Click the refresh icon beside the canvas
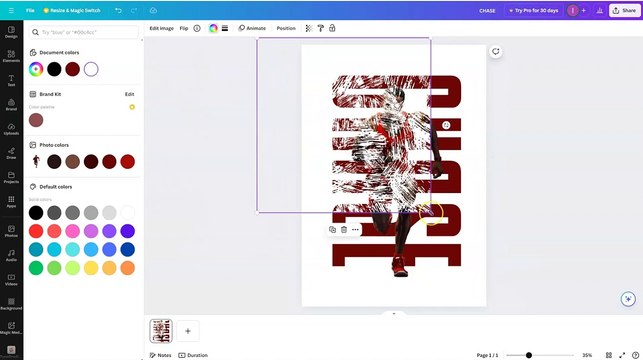The width and height of the screenshot is (643, 360). [x=496, y=52]
